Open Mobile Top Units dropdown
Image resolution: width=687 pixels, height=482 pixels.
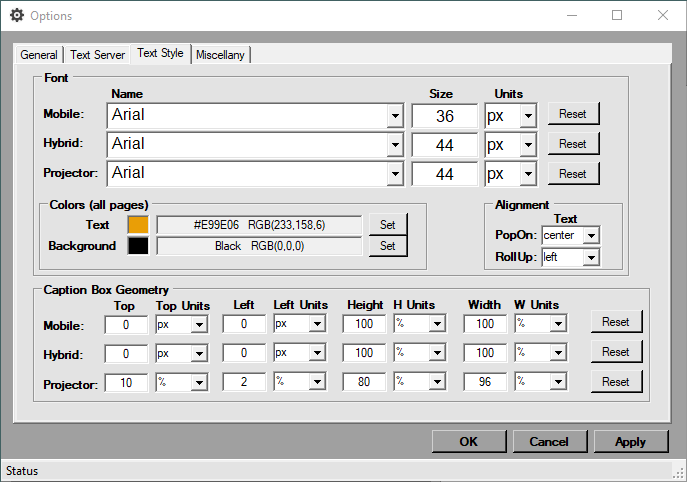pos(199,325)
